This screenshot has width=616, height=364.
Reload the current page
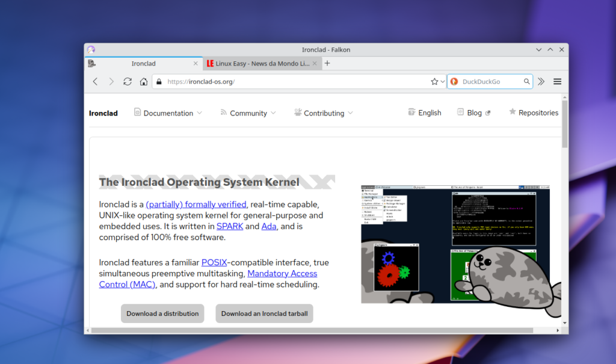pyautogui.click(x=127, y=81)
